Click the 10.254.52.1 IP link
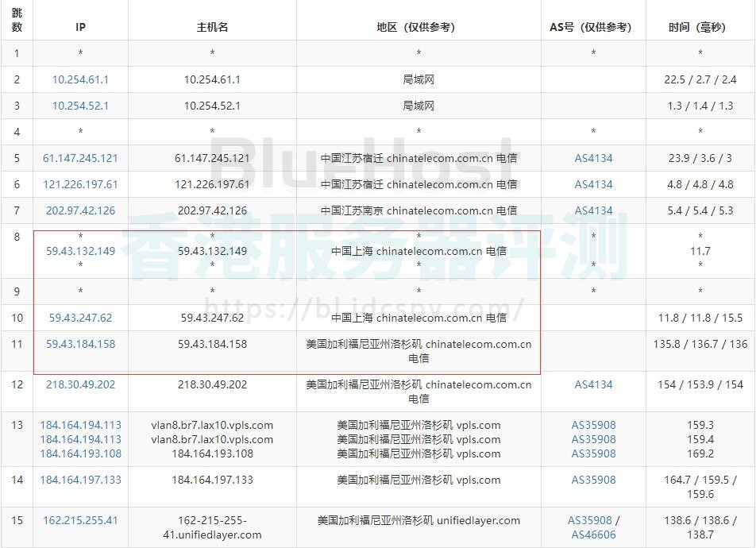Viewport: 756px width, 548px height. click(80, 106)
